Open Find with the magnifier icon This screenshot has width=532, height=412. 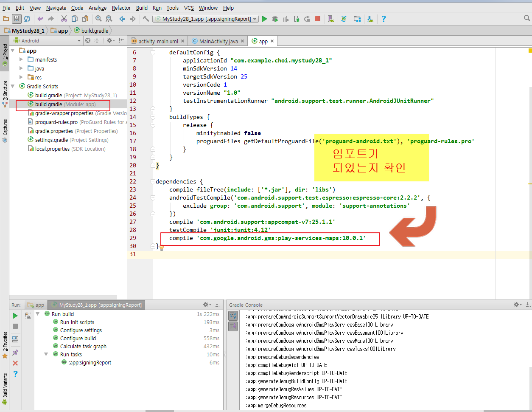point(98,19)
